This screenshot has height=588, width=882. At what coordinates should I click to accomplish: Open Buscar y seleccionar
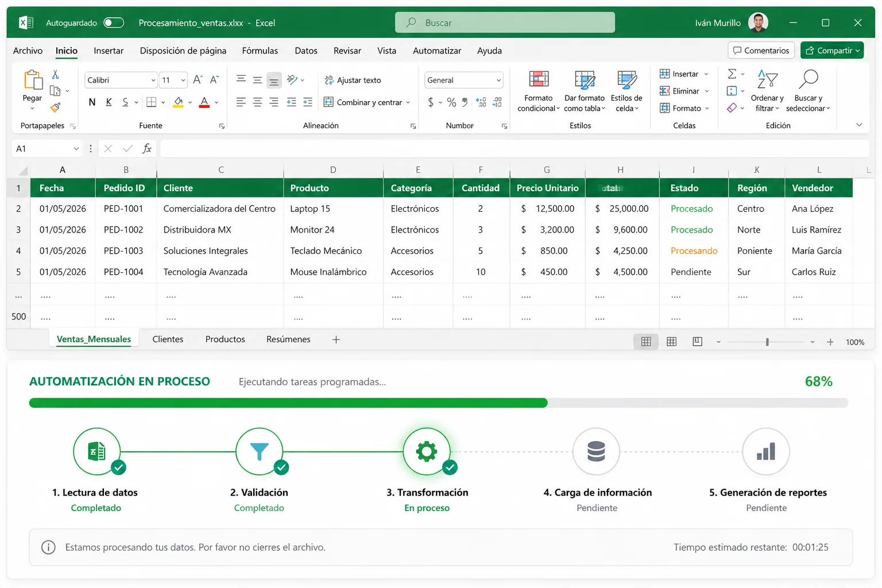pyautogui.click(x=808, y=91)
